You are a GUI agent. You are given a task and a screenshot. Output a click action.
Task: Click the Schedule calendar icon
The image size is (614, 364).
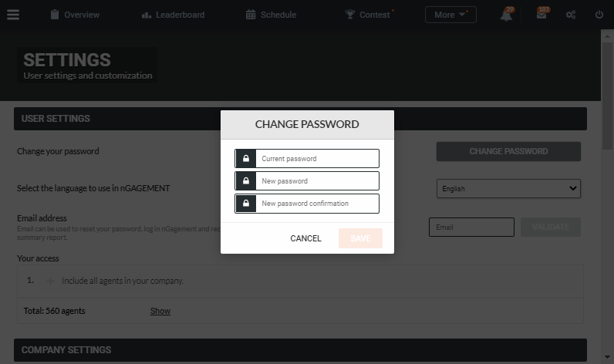(x=251, y=15)
